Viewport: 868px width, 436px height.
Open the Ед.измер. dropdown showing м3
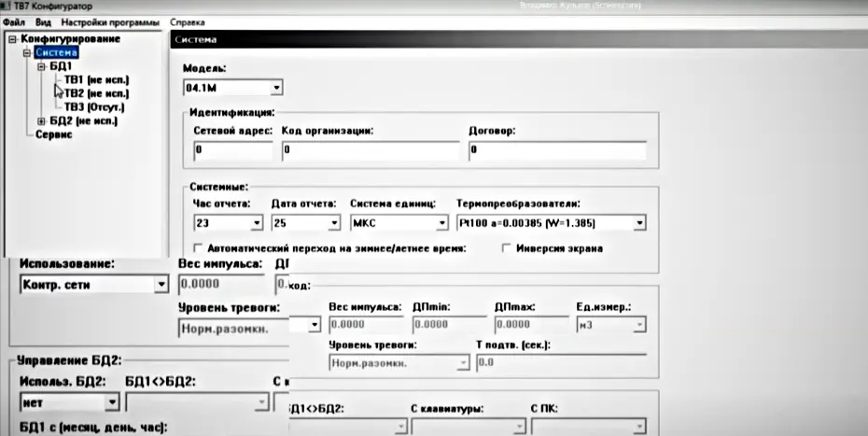pos(611,324)
